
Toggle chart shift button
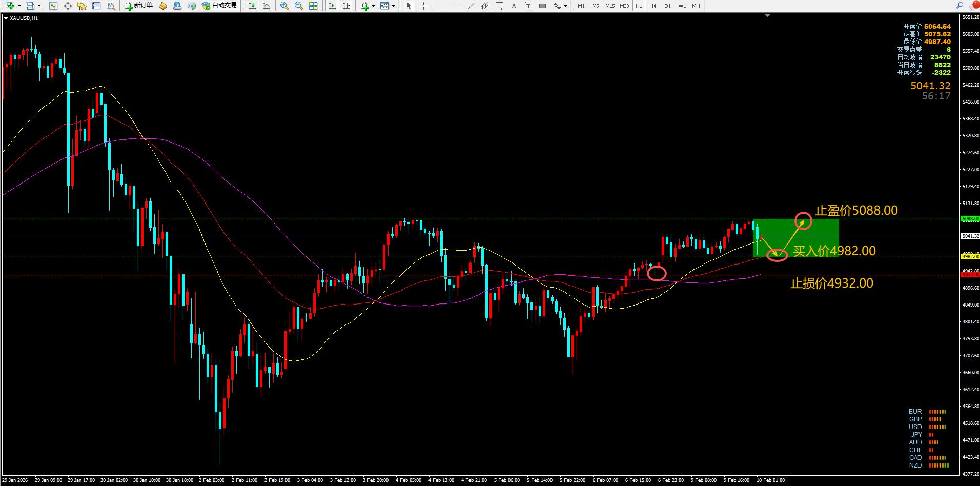pos(346,6)
